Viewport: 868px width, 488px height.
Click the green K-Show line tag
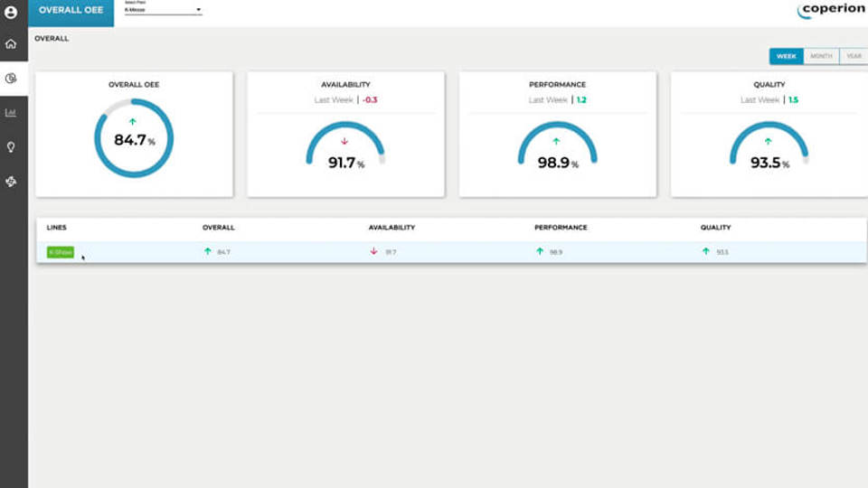[x=60, y=252]
